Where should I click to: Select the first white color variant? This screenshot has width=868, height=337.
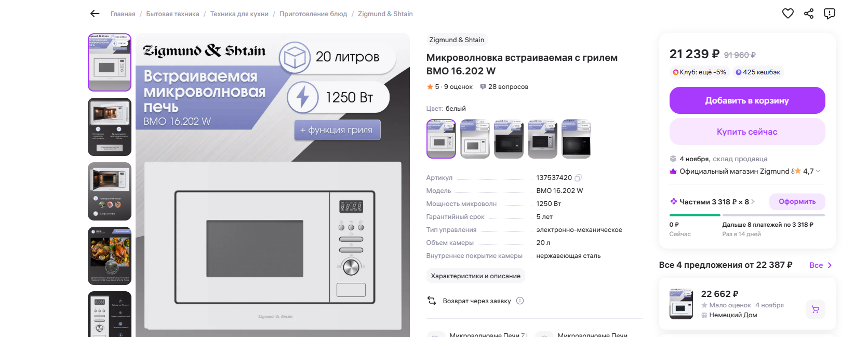(441, 139)
